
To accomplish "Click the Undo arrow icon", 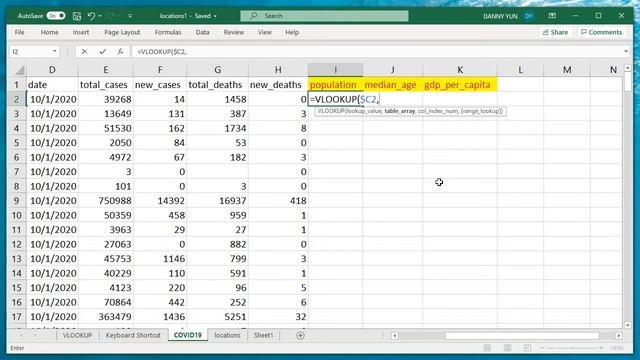I will (x=91, y=16).
